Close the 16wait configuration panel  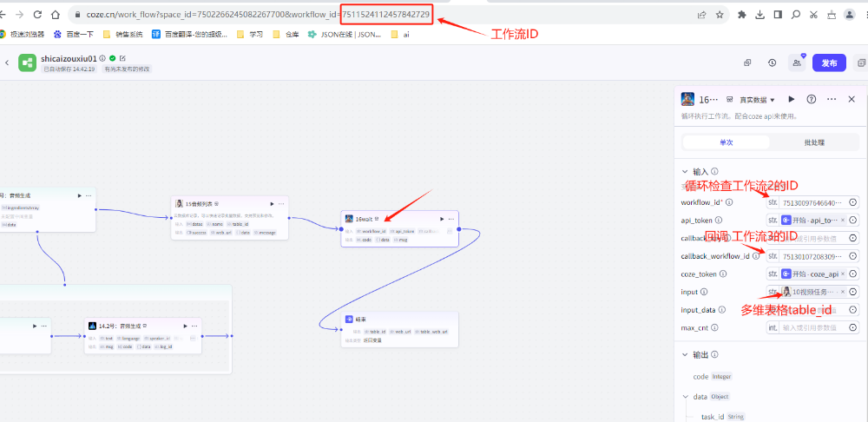click(852, 100)
